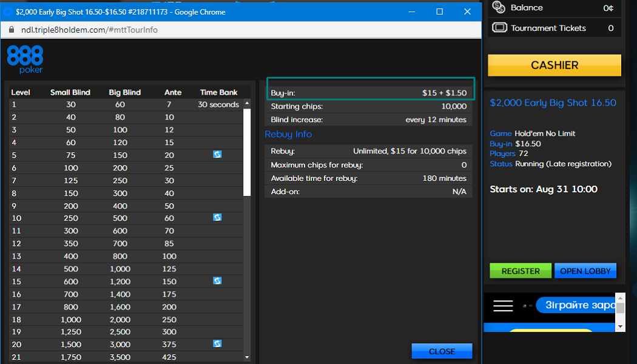
Task: Click the banner scrollbar down arrow
Action: [619, 326]
